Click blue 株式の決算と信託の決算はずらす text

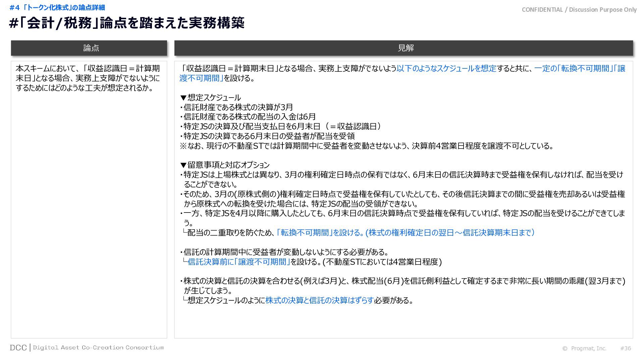319,300
